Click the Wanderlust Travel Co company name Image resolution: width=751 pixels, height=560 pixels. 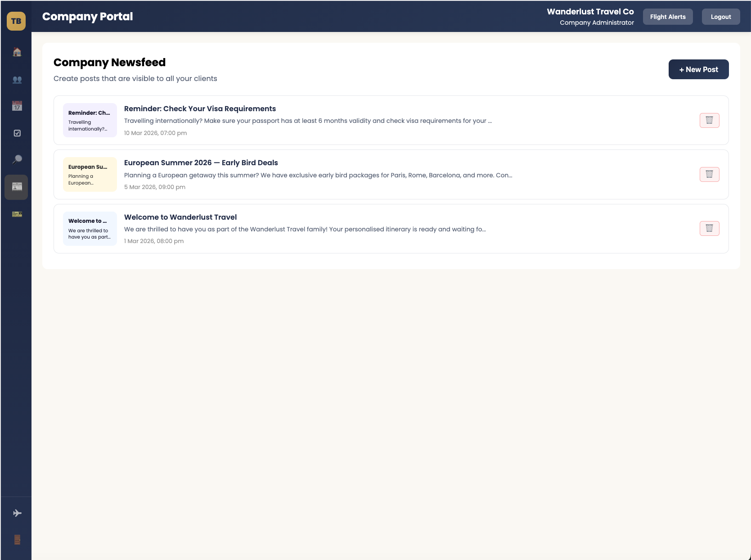[x=589, y=11]
